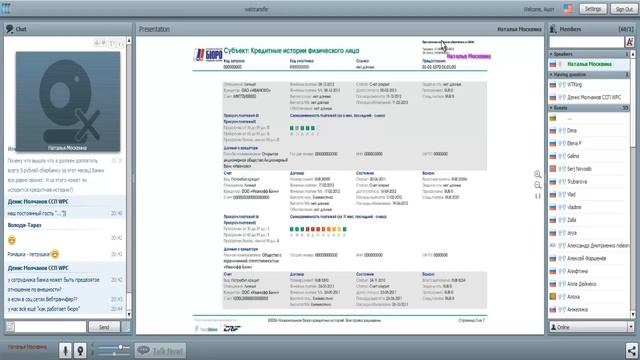
Task: Select guest Алифтина
Action: [x=589, y=271]
